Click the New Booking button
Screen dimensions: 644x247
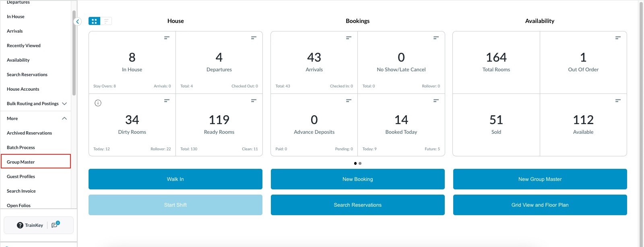(x=357, y=179)
